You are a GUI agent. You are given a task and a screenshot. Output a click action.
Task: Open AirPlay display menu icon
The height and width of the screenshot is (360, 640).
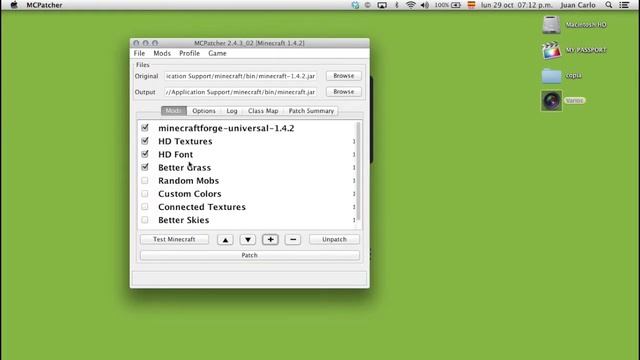point(382,5)
